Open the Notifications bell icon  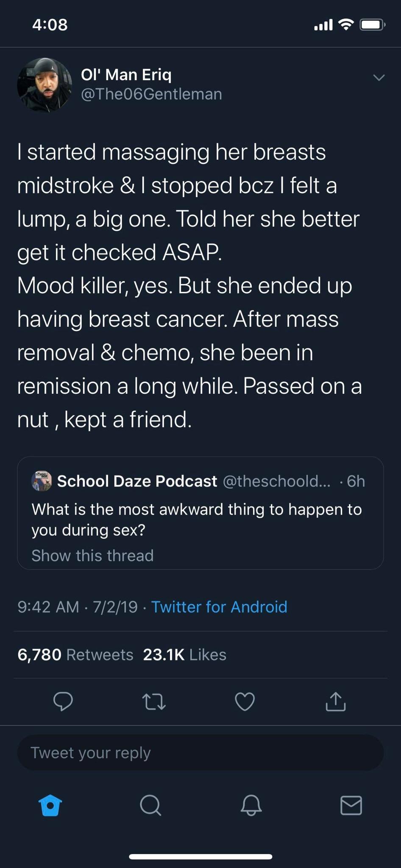[251, 805]
